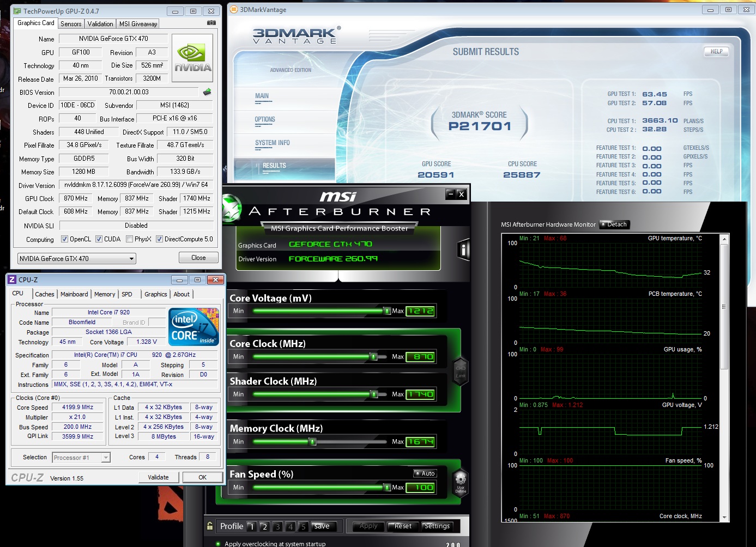
Task: Click the profile lock icon in Afterburner
Action: pos(210,526)
